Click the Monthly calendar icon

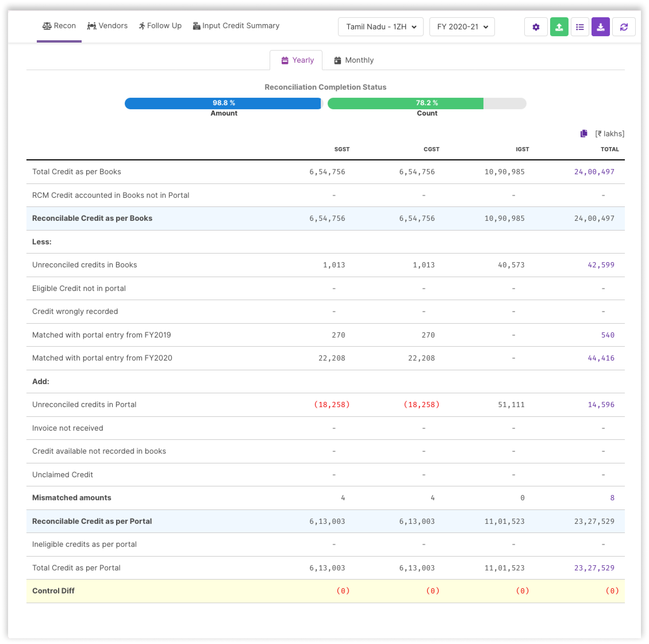(337, 60)
